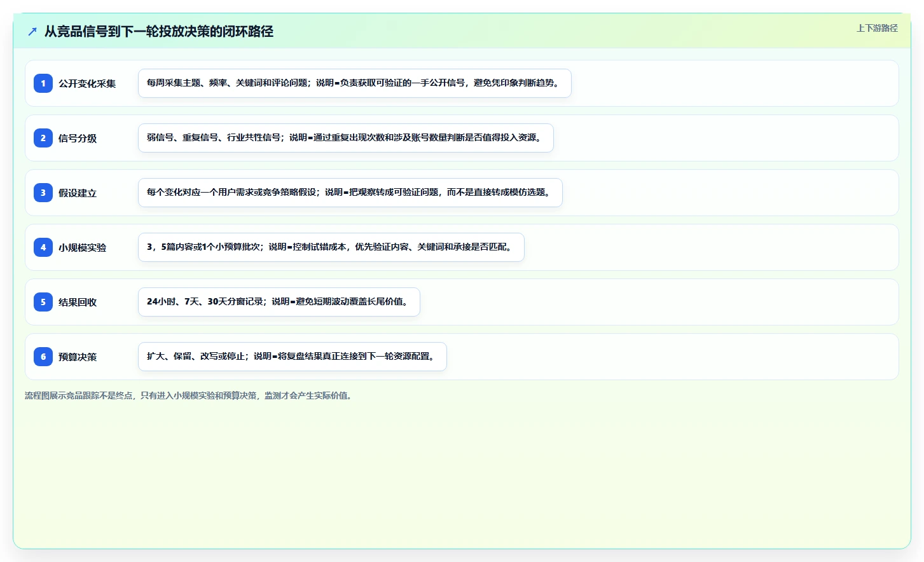This screenshot has width=924, height=562.
Task: Select the 预算决策 step label
Action: point(78,357)
